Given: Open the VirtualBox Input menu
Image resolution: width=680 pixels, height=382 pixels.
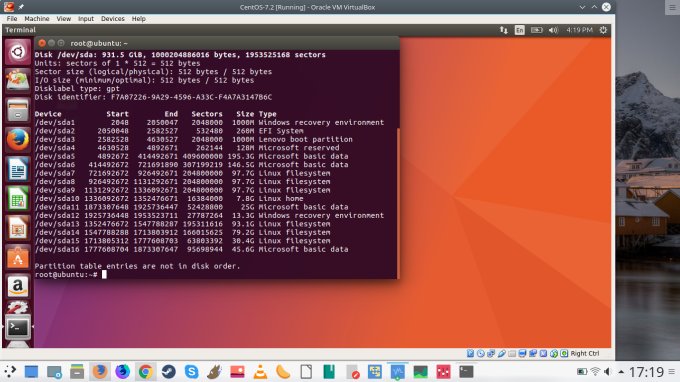Looking at the screenshot, I should tap(85, 19).
